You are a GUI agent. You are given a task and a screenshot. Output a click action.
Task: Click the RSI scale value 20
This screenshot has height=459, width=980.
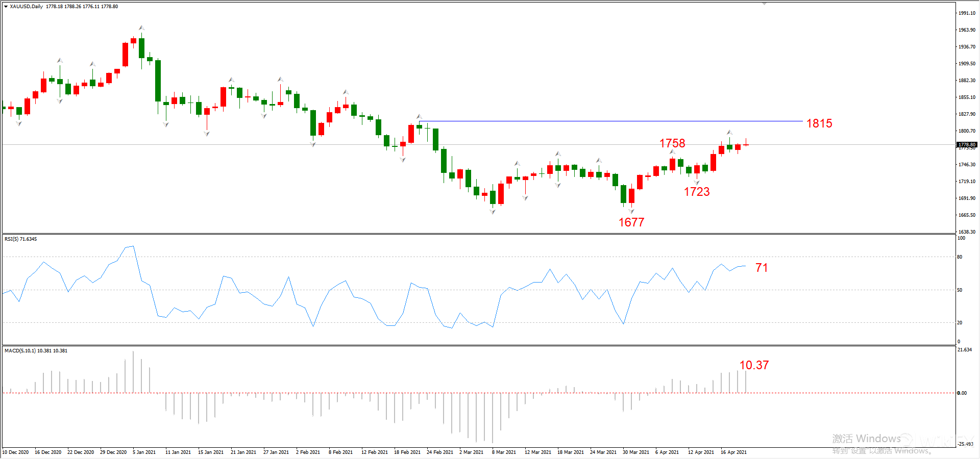point(960,323)
